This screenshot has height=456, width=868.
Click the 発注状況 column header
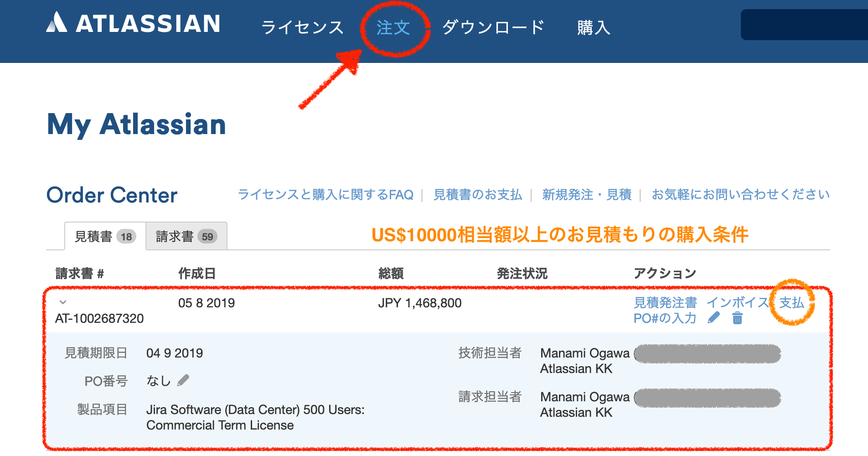tap(522, 274)
